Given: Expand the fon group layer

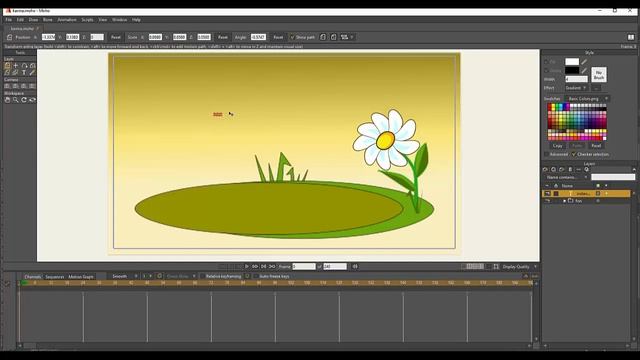Looking at the screenshot, I should pos(564,201).
